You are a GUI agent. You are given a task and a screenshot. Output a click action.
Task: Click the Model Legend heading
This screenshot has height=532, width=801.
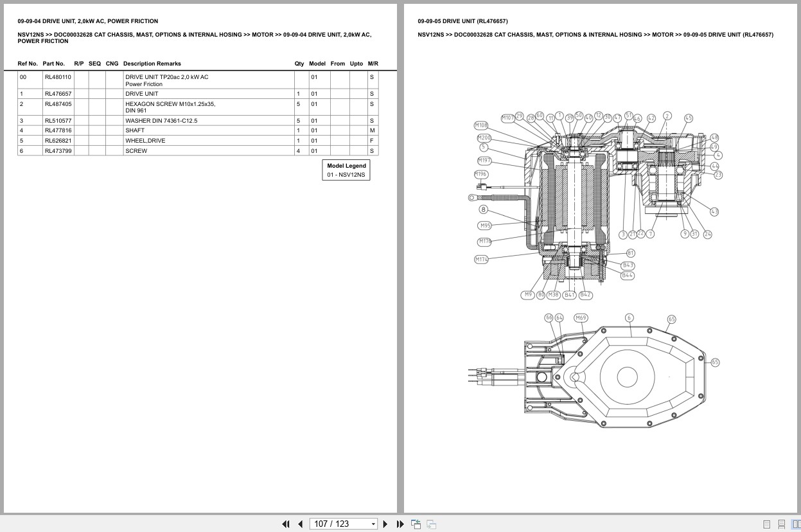(346, 166)
